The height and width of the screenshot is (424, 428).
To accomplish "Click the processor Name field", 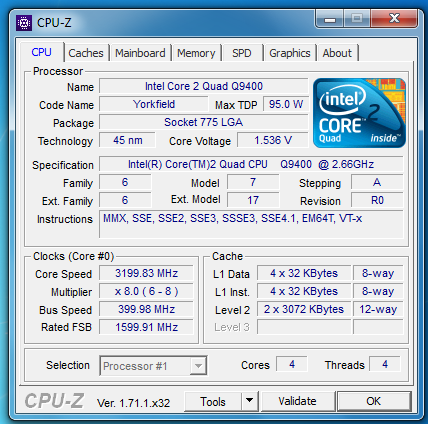I will coord(204,86).
